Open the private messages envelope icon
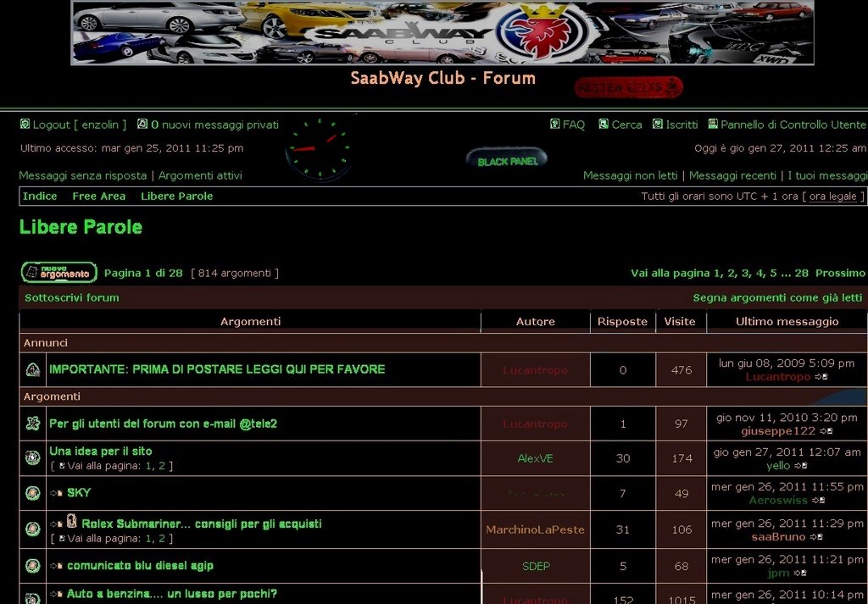 pyautogui.click(x=142, y=124)
